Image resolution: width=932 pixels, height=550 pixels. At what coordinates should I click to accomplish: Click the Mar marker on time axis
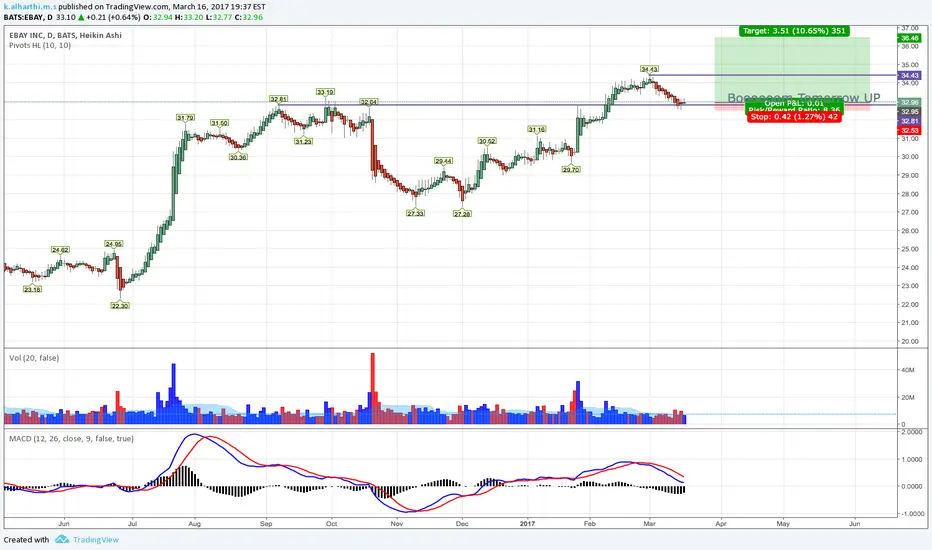pyautogui.click(x=649, y=524)
